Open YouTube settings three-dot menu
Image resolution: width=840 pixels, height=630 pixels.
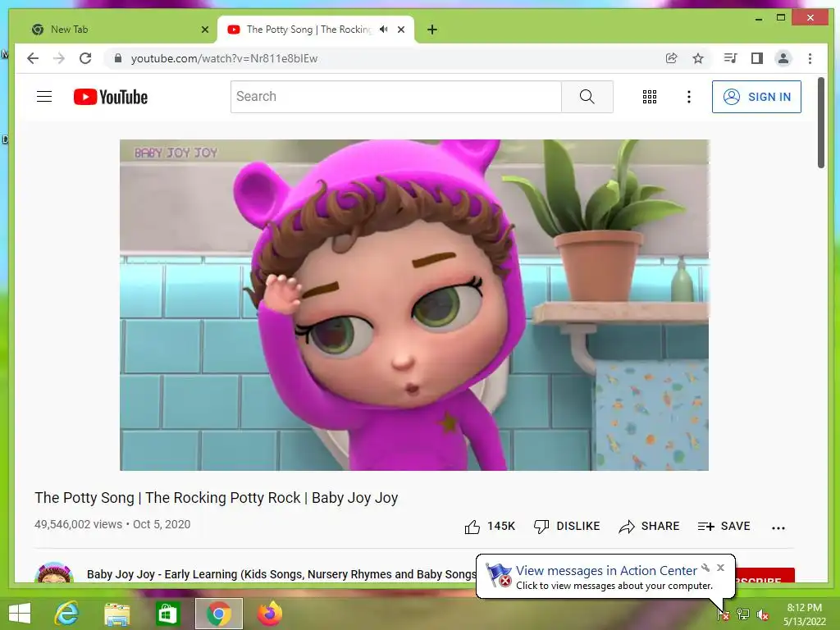tap(689, 97)
